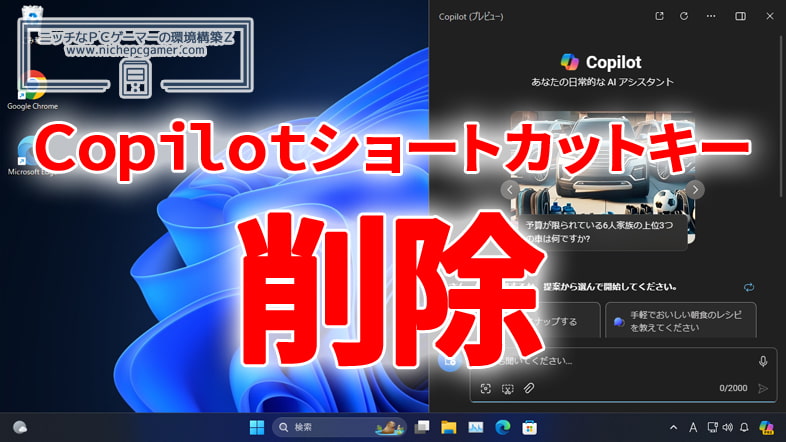This screenshot has height=442, width=786.
Task: Show previous Copilot suggestion card
Action: click(510, 189)
